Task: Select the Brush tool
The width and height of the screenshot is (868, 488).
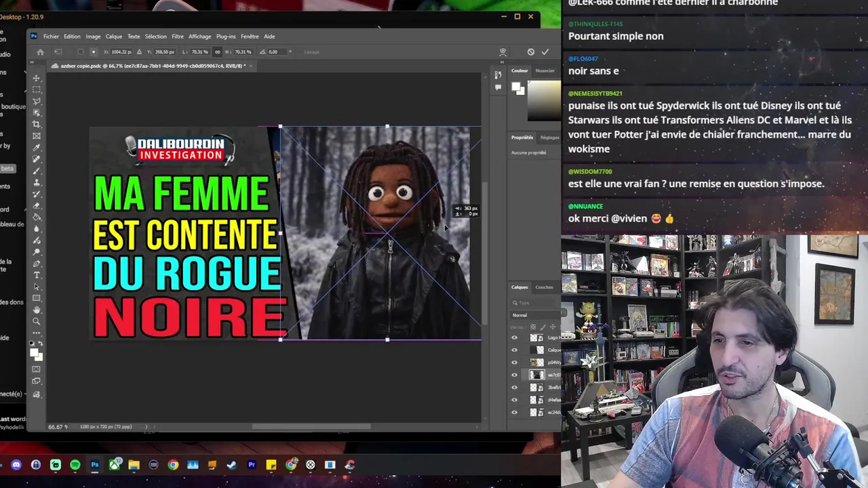Action: tap(37, 171)
